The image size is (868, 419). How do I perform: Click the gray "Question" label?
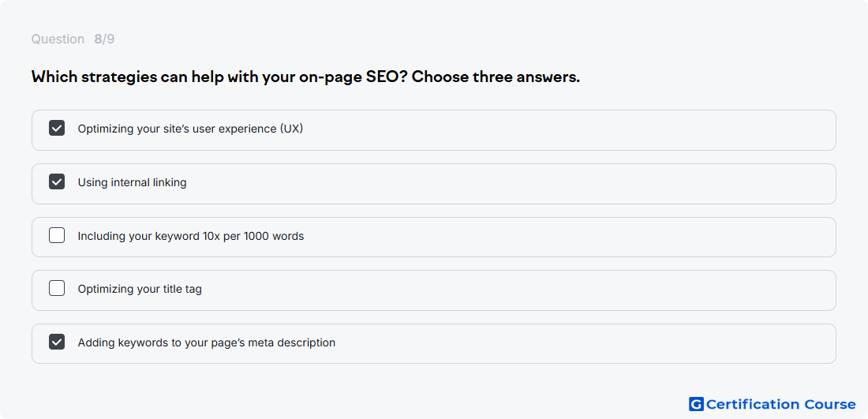click(x=58, y=39)
